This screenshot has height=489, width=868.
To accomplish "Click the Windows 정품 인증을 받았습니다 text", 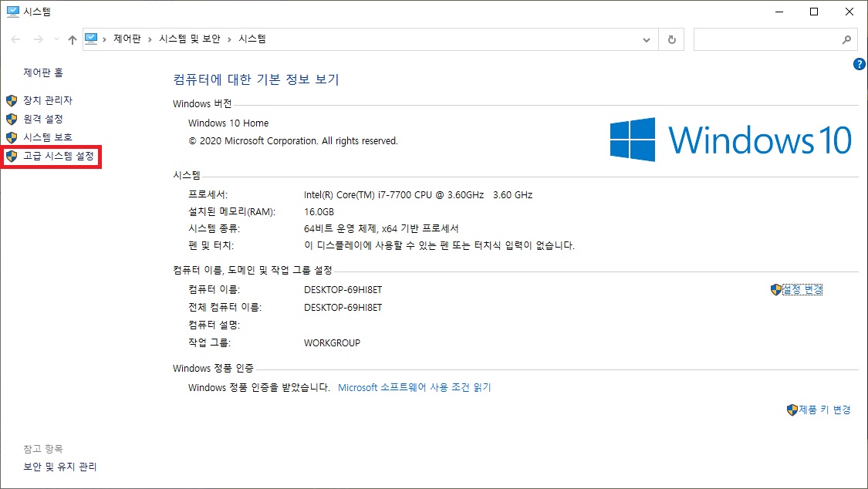I will pos(259,387).
